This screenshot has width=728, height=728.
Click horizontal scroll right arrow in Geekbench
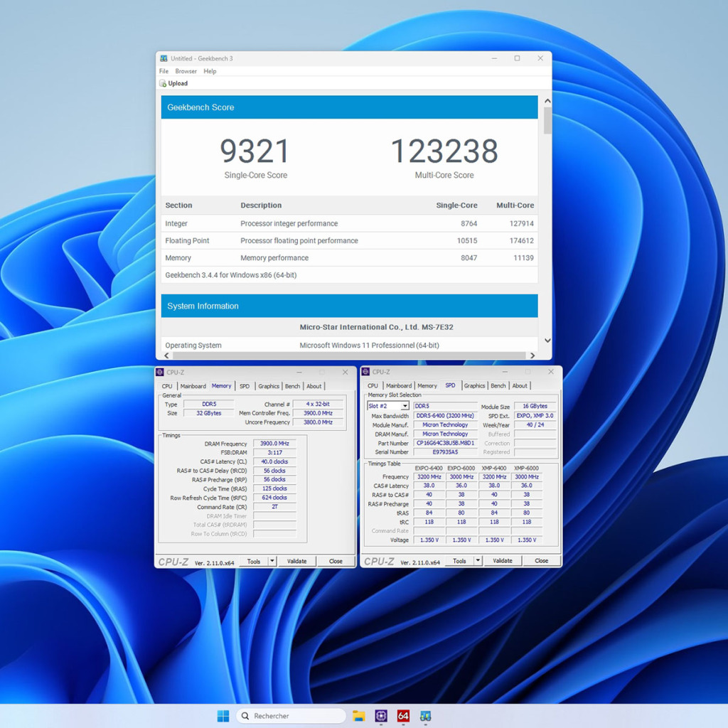click(x=532, y=355)
